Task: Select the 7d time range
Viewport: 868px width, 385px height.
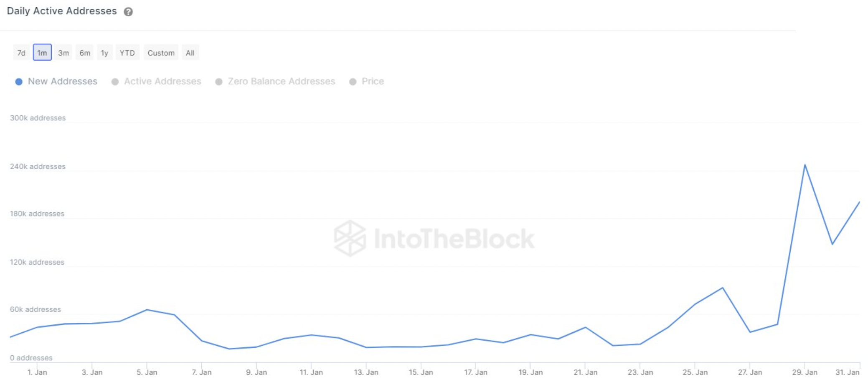Action: coord(21,53)
